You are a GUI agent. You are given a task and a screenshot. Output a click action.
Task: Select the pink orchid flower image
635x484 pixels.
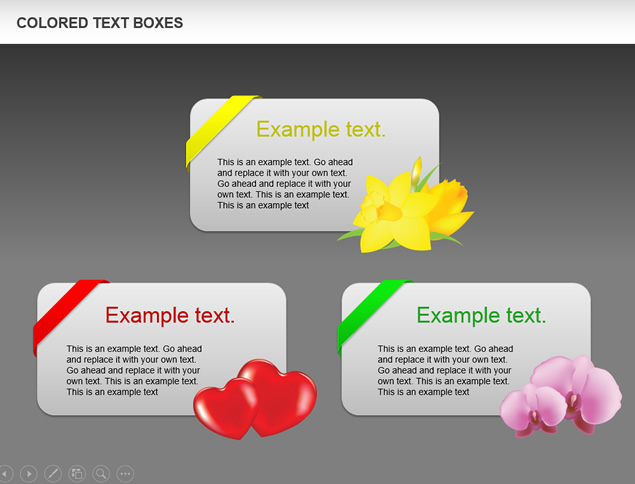coord(561,396)
